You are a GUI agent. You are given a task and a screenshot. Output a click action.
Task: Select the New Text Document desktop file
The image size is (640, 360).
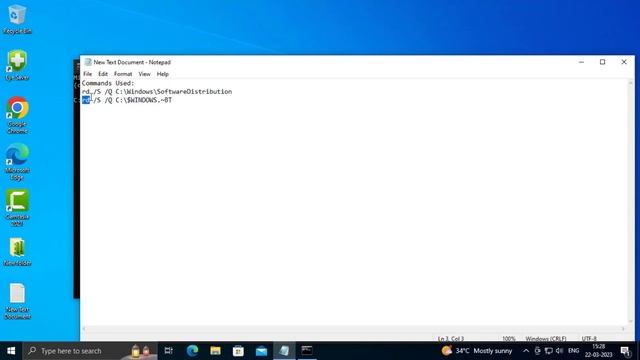coord(17,302)
